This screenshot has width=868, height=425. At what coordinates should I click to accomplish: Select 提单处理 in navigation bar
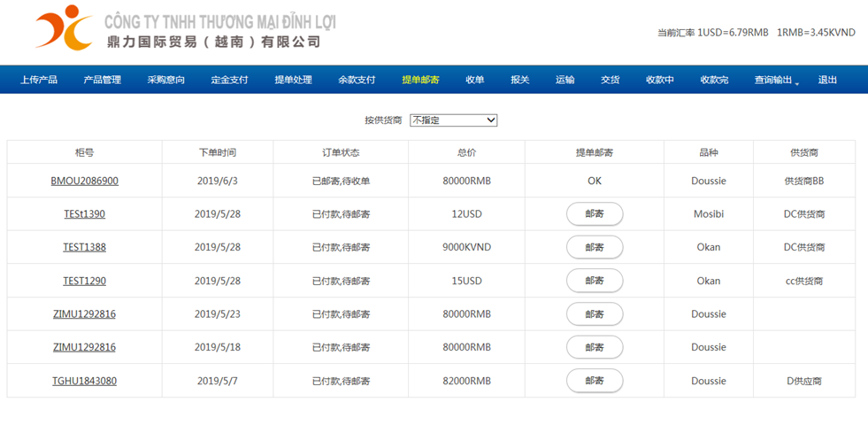coord(294,80)
